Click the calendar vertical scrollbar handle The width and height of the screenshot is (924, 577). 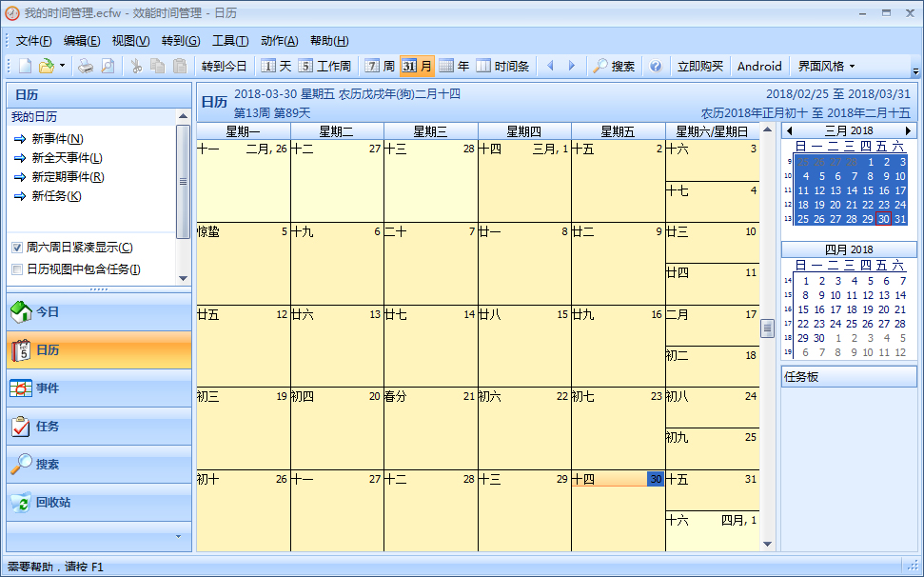coord(767,328)
